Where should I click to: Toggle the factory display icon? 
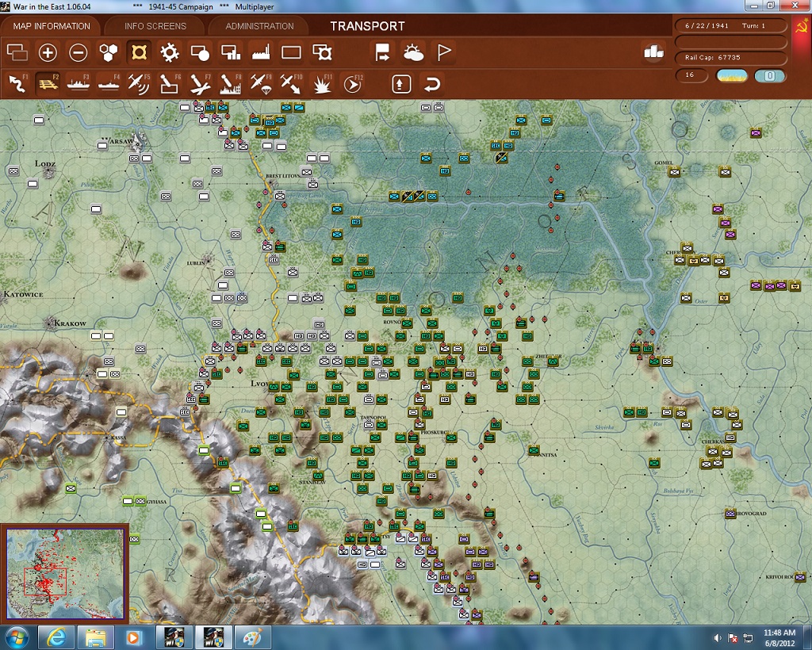tap(261, 52)
